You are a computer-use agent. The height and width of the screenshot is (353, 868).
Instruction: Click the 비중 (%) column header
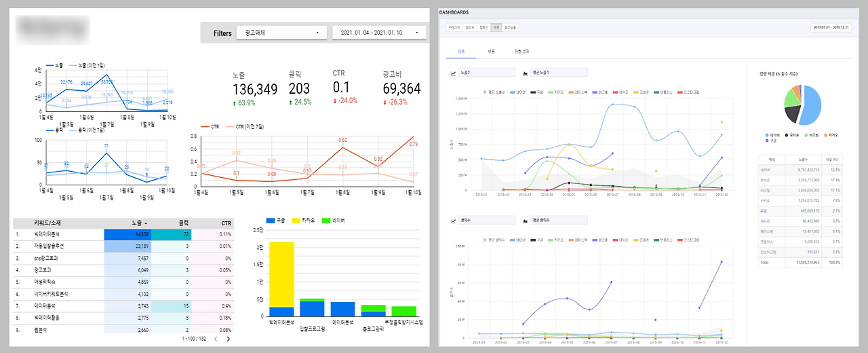[833, 160]
